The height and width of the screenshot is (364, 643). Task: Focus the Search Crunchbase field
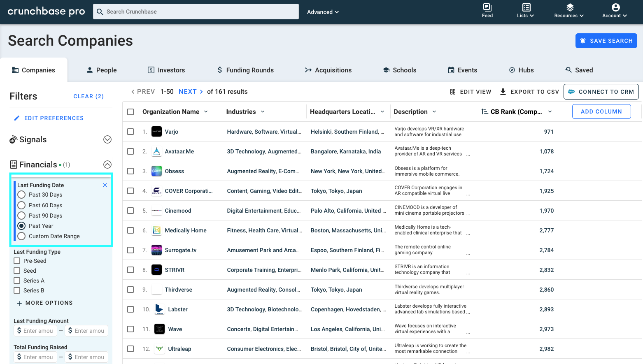pyautogui.click(x=196, y=12)
